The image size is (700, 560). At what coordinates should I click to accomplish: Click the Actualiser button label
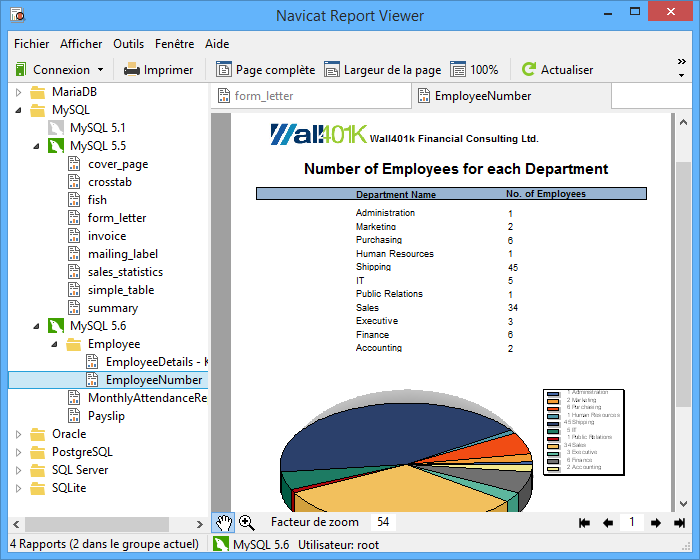pos(567,70)
